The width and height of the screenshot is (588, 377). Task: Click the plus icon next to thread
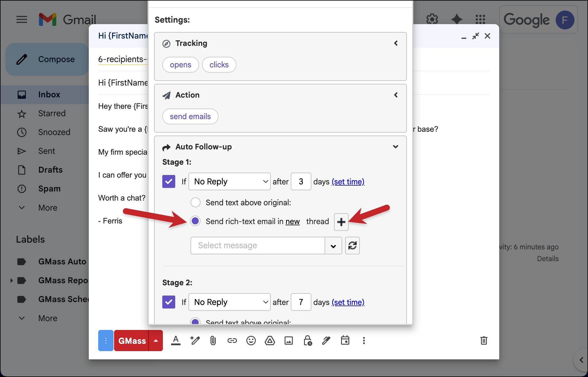341,222
